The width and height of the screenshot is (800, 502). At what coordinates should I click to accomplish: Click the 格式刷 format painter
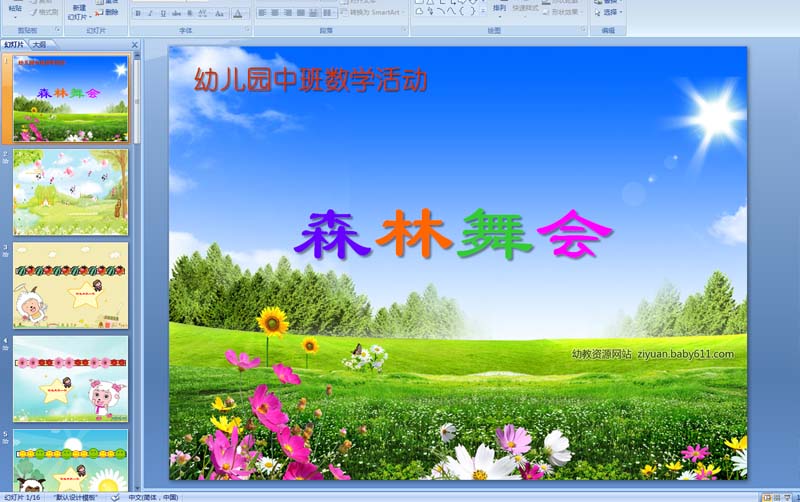pyautogui.click(x=44, y=12)
